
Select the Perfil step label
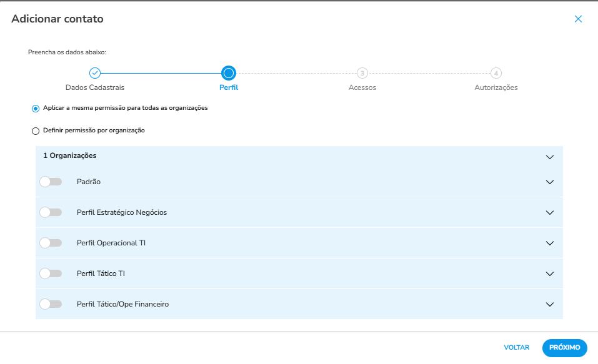[229, 87]
